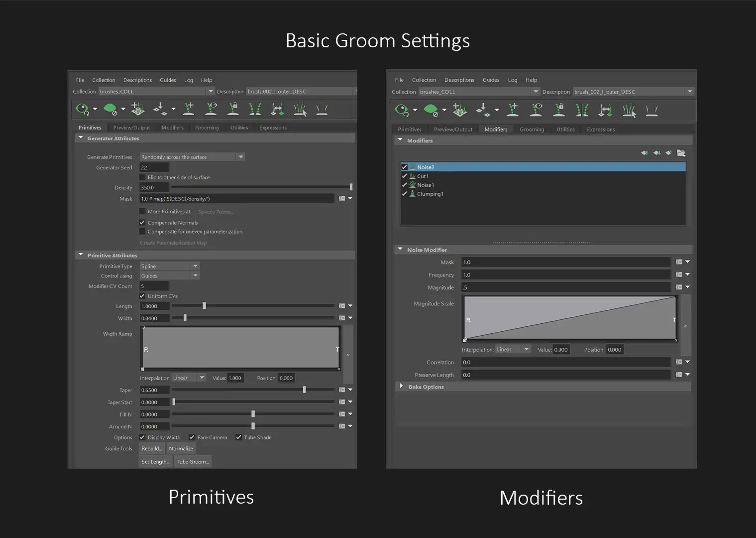Open expression editor icon for Density Mask
The height and width of the screenshot is (538, 756).
(342, 198)
